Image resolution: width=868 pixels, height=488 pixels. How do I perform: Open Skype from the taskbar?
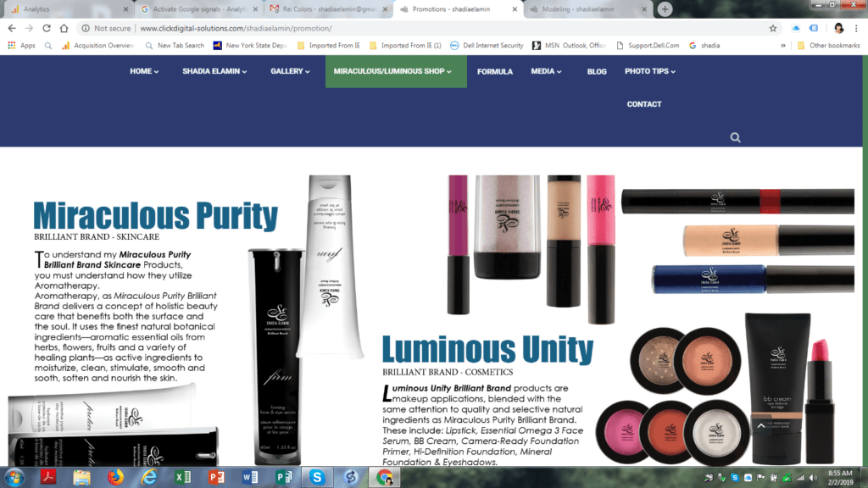pos(316,477)
